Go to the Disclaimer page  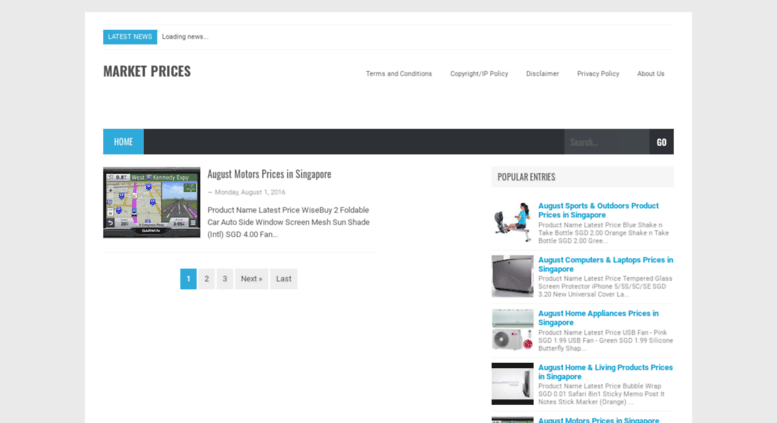(543, 74)
